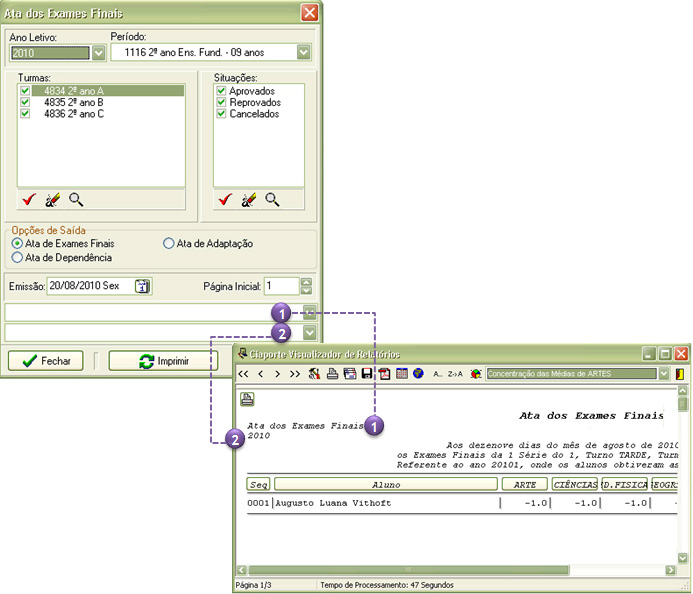Open the calendar picker beside Emissão date

coord(142,286)
